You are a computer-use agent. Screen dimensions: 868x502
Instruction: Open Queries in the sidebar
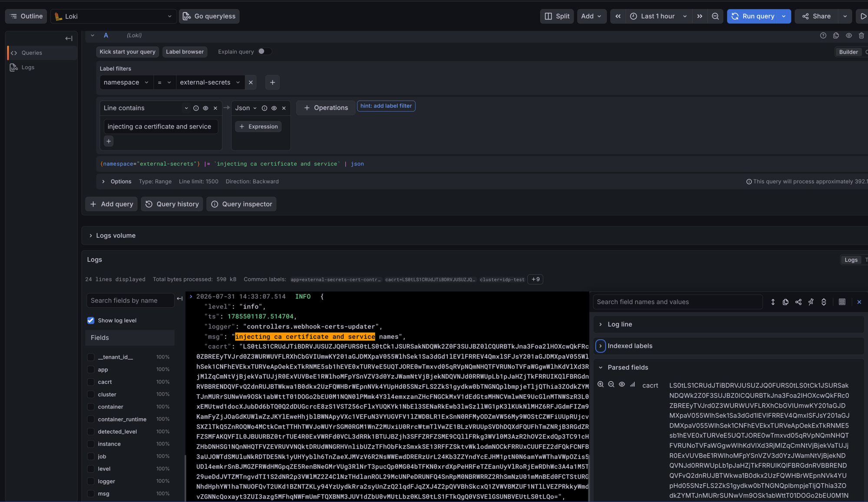[x=42, y=53]
